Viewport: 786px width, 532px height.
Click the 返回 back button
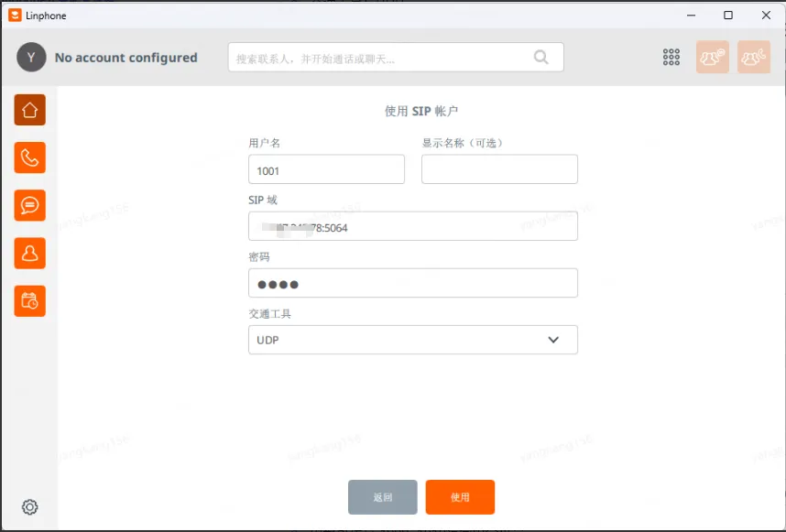pyautogui.click(x=382, y=497)
